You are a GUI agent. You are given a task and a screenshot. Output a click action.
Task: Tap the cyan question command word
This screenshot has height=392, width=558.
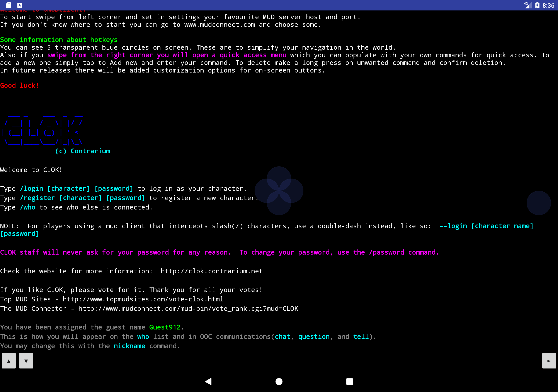pos(314,337)
